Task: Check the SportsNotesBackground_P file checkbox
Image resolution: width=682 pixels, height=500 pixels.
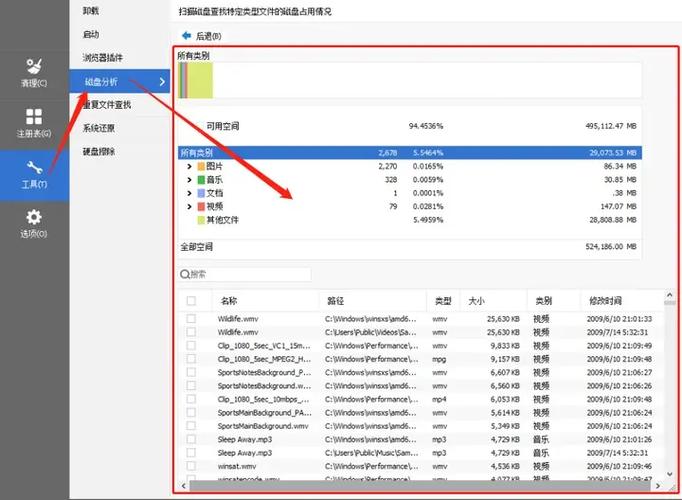Action: point(191,372)
